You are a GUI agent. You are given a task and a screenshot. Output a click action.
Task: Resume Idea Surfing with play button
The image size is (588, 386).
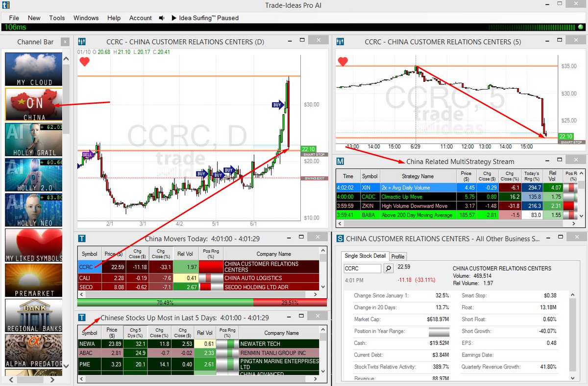point(174,18)
